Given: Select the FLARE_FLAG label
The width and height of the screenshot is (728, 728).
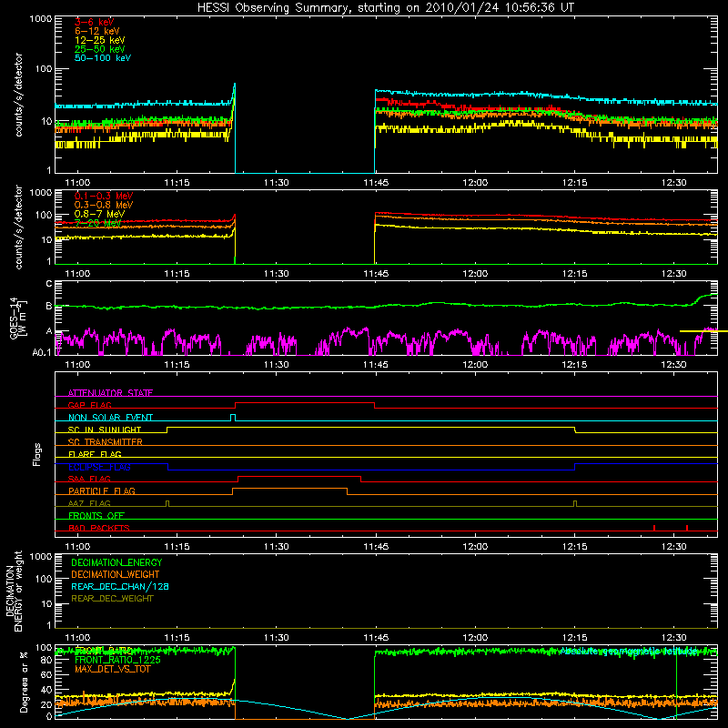Looking at the screenshot, I should 95,454.
